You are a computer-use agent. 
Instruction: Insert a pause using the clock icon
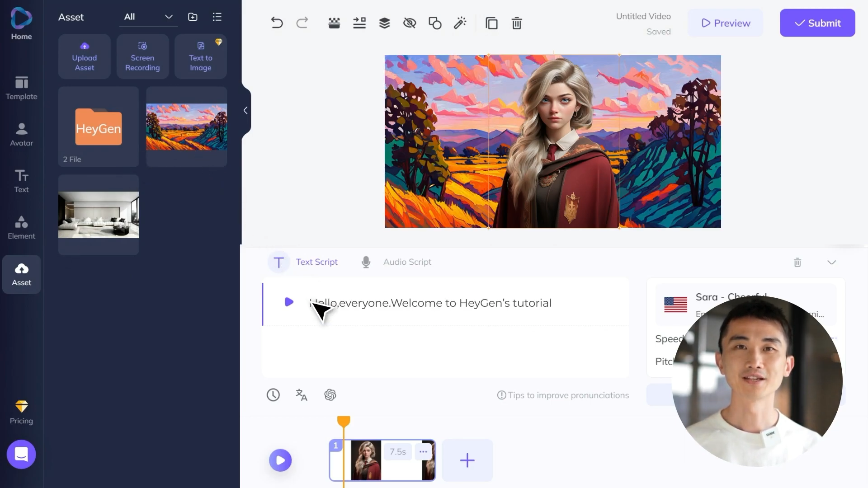click(x=273, y=394)
